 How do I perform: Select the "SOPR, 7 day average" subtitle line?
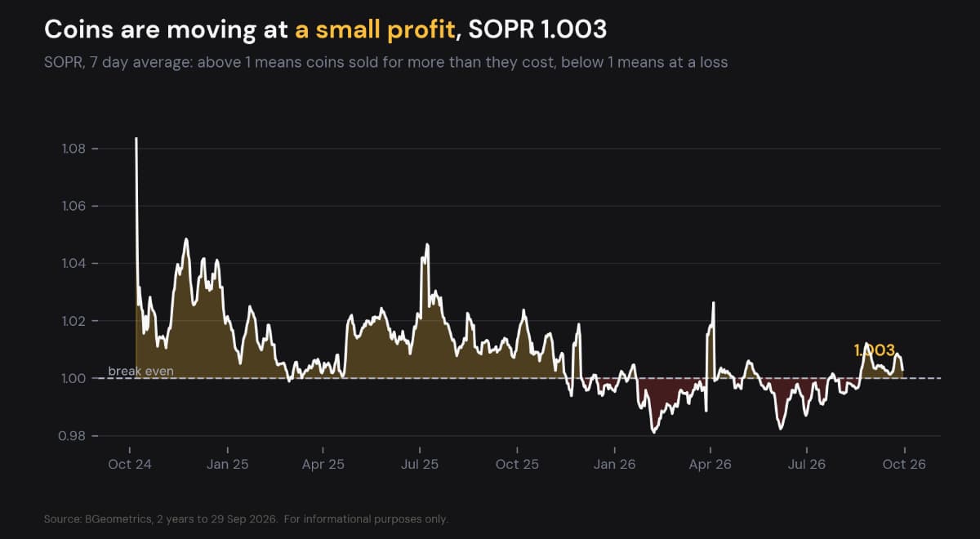385,62
